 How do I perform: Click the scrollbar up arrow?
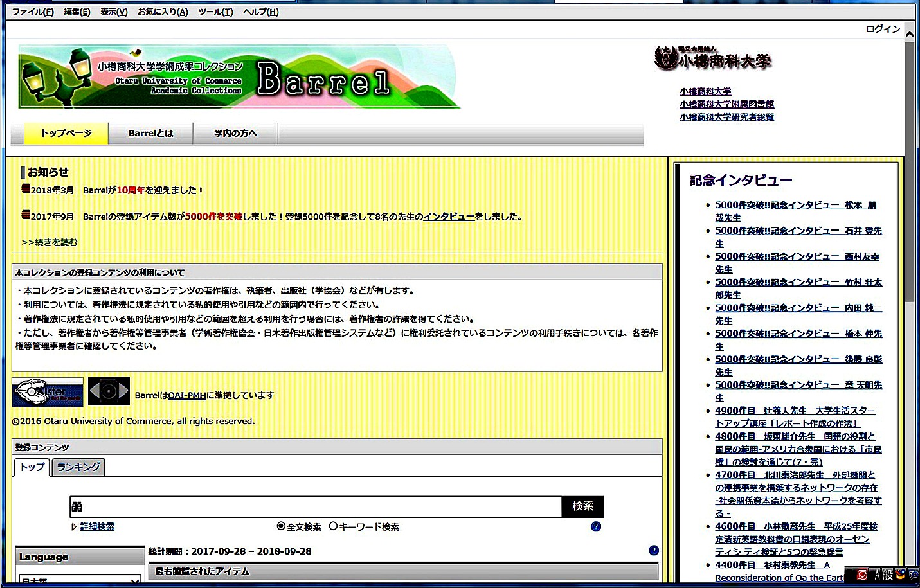910,33
